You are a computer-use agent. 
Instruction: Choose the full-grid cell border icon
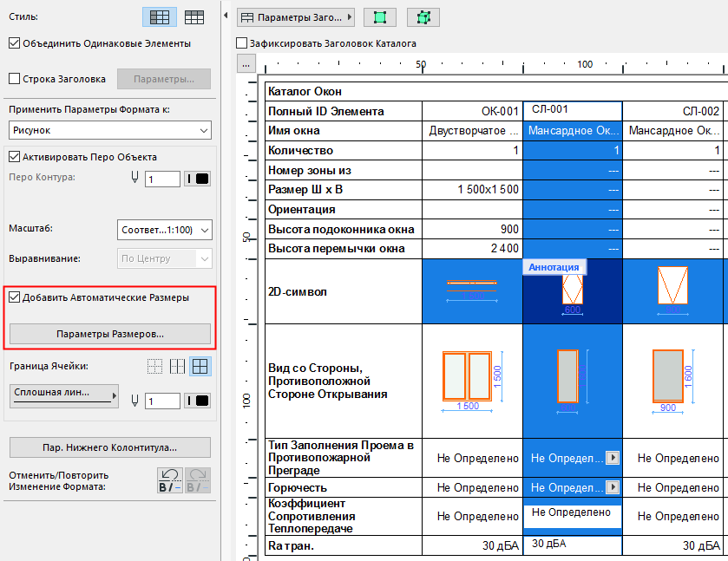click(200, 367)
